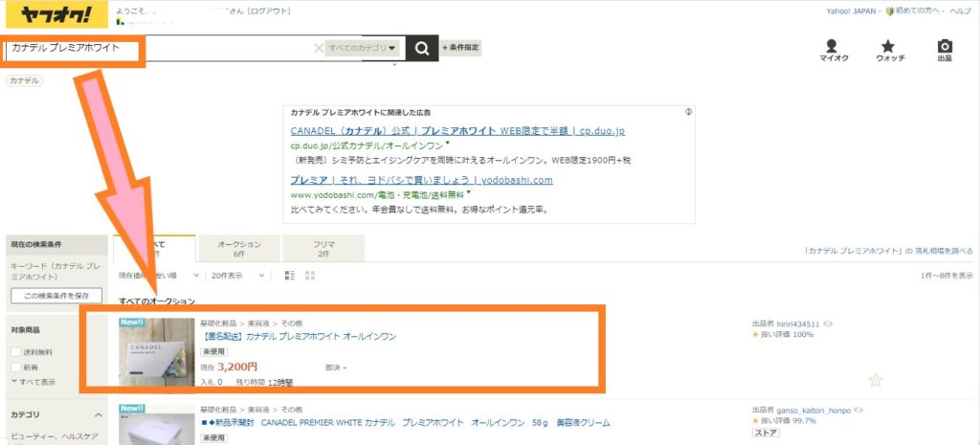980x445 pixels.
Task: Click the magnifier search button
Action: (422, 48)
